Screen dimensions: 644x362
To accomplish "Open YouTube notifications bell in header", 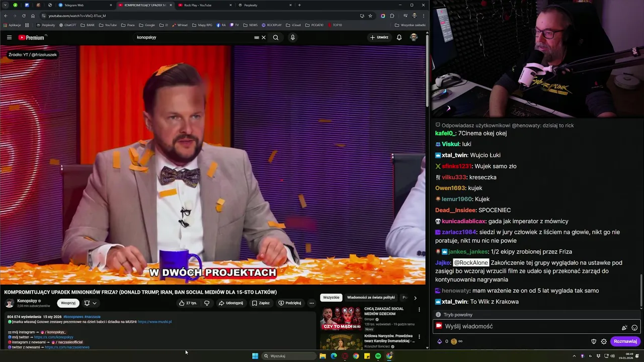I will (399, 37).
